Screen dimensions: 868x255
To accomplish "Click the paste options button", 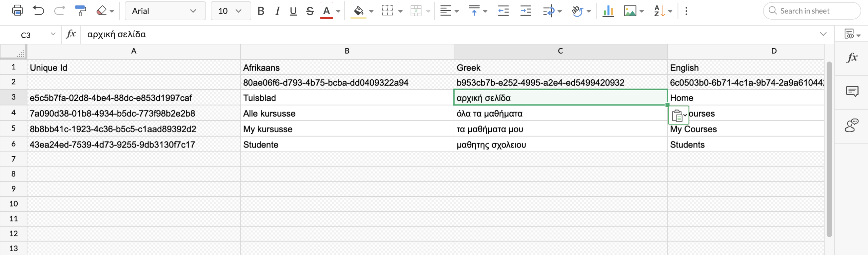I will point(678,116).
